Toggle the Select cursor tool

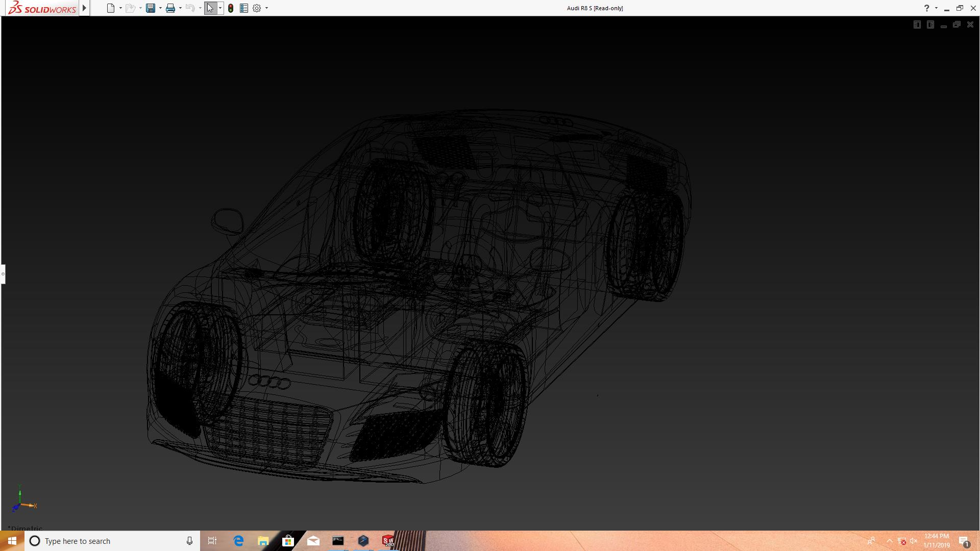point(210,8)
